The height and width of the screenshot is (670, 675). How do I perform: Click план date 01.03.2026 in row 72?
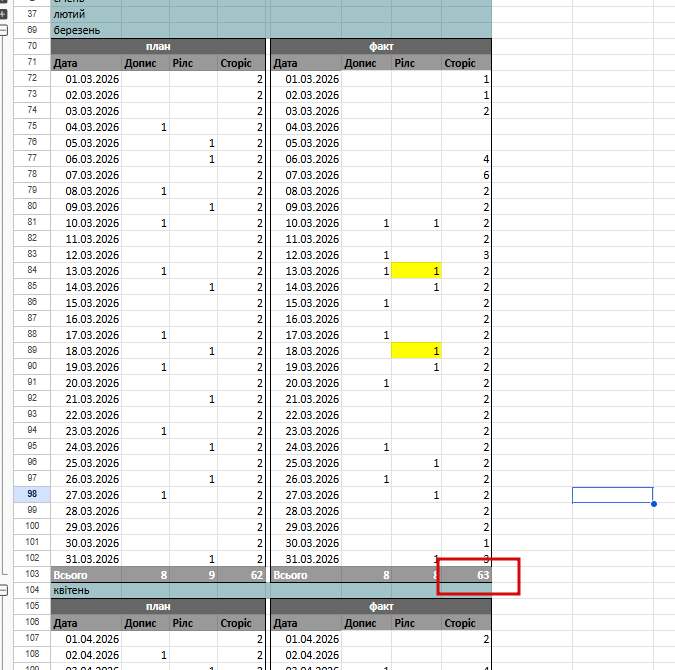pos(86,79)
